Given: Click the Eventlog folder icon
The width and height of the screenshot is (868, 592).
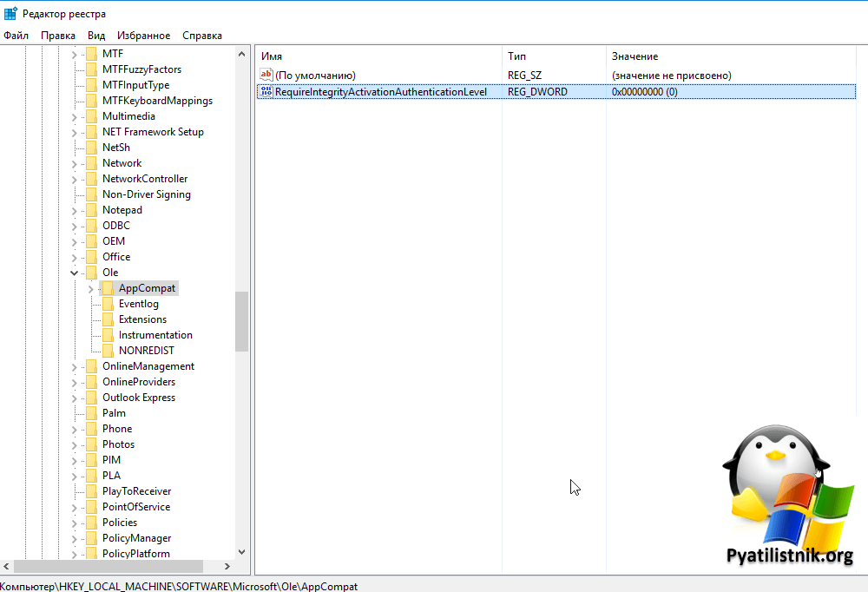Looking at the screenshot, I should point(108,304).
